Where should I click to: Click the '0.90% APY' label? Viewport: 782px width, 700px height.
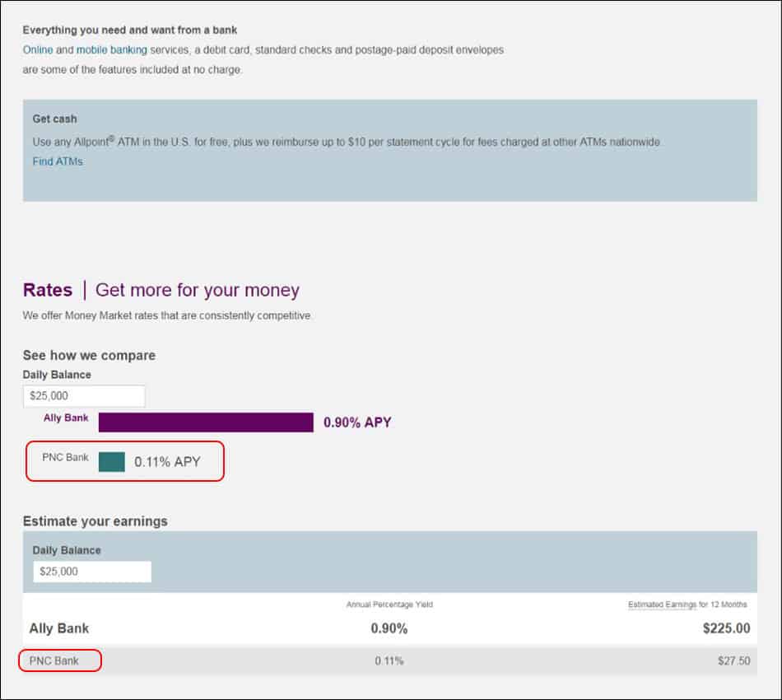tap(357, 422)
